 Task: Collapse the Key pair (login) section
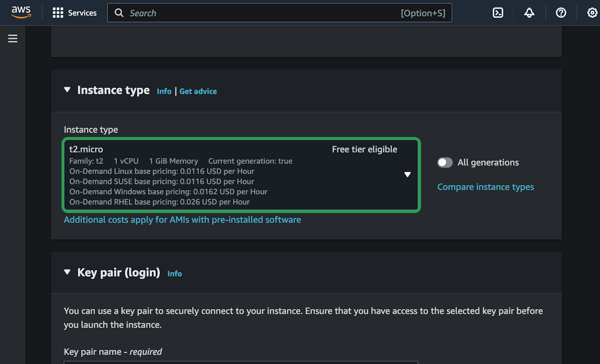pos(67,272)
